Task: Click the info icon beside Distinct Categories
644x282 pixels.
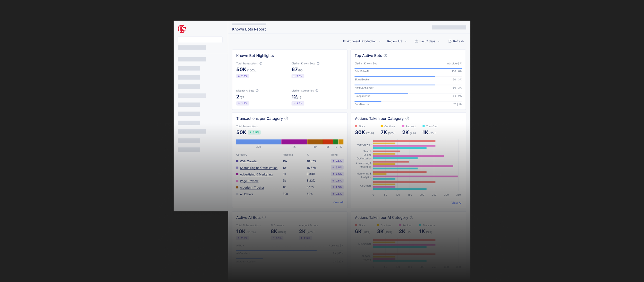Action: click(x=317, y=91)
